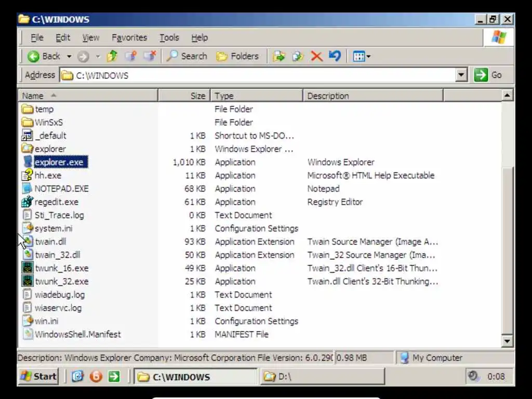Sort by the Name column header
The image size is (532, 399).
point(88,96)
